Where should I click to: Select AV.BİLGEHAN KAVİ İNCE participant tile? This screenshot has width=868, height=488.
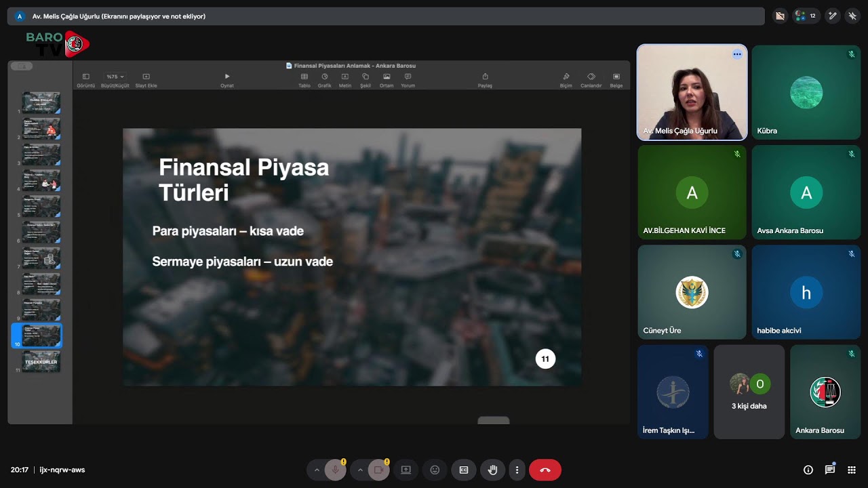(x=692, y=192)
